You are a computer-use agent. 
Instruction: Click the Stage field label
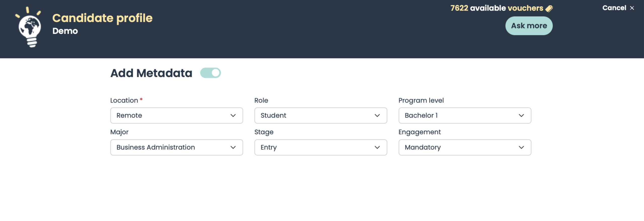click(x=264, y=132)
